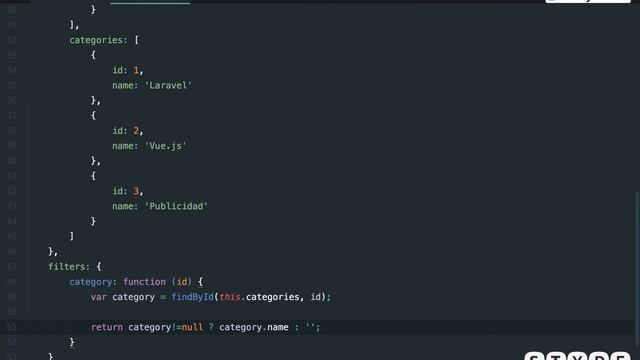This screenshot has height=360, width=640.
Task: Click the id parameter in function (id)
Action: (x=182, y=282)
